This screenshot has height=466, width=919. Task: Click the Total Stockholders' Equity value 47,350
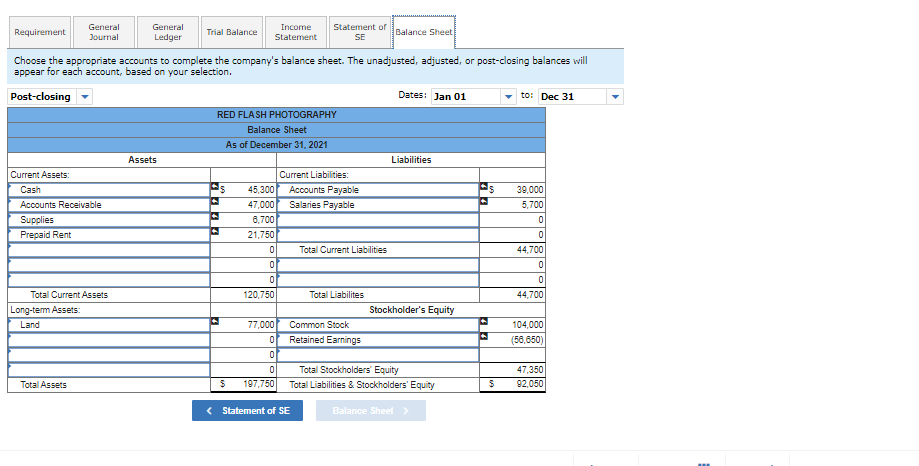point(530,370)
